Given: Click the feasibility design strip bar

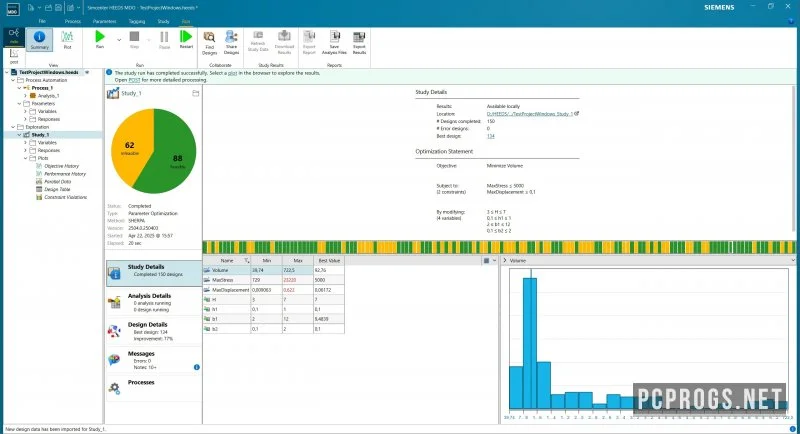Looking at the screenshot, I should click(498, 247).
